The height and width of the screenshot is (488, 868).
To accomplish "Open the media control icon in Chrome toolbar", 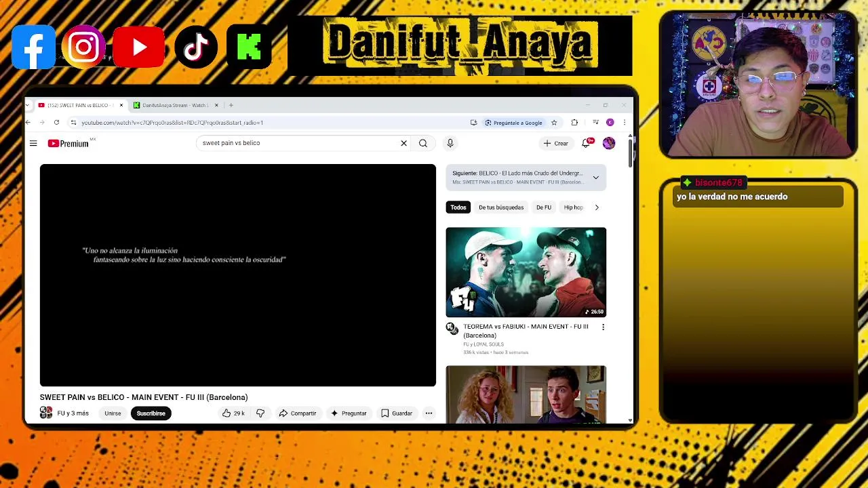I will (595, 123).
